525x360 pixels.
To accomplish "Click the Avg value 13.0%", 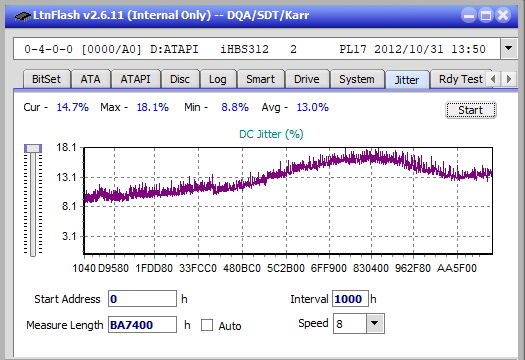I will click(312, 107).
